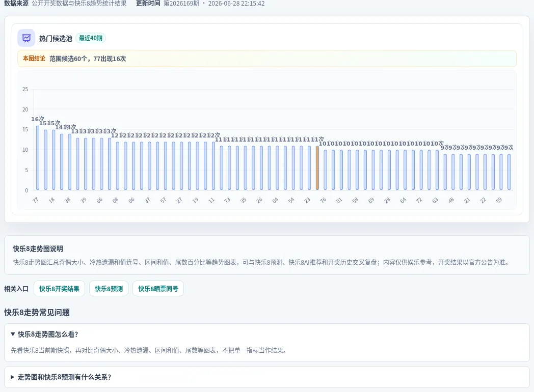Click the bar for number 08

[x=118, y=166]
